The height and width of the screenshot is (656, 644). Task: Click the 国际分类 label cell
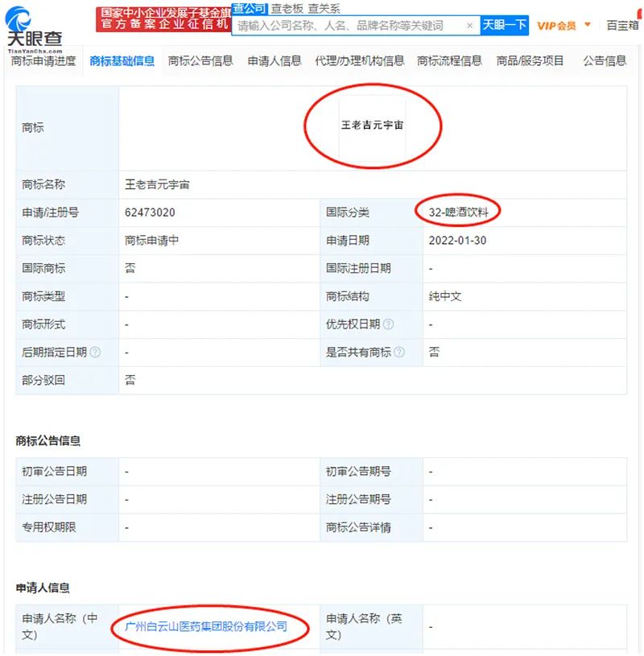point(372,212)
